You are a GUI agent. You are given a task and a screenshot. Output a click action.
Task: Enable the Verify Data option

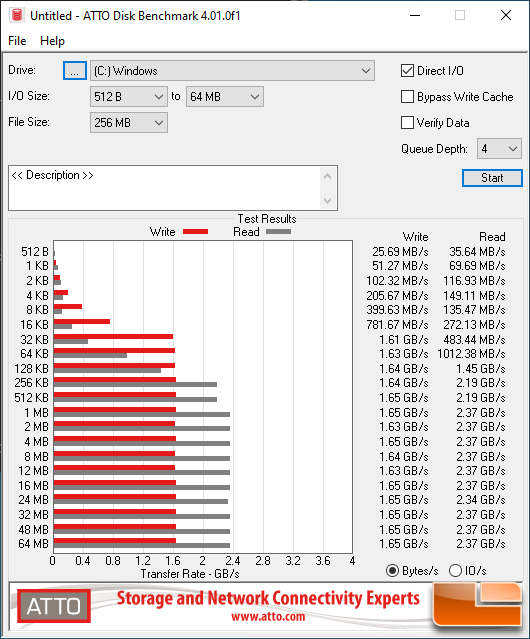pos(407,123)
